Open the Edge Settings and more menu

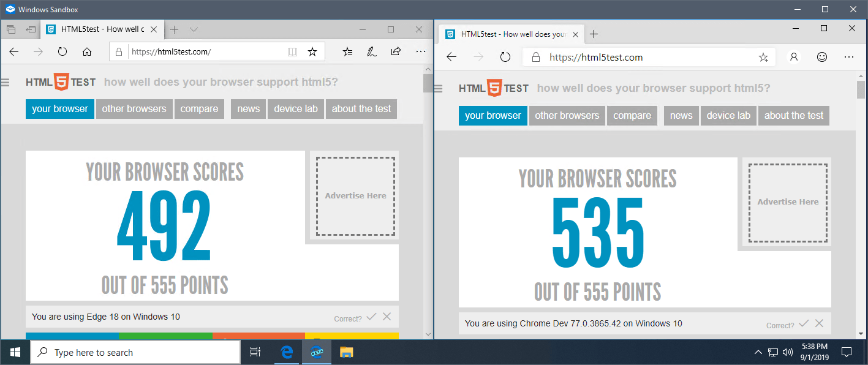[x=420, y=52]
